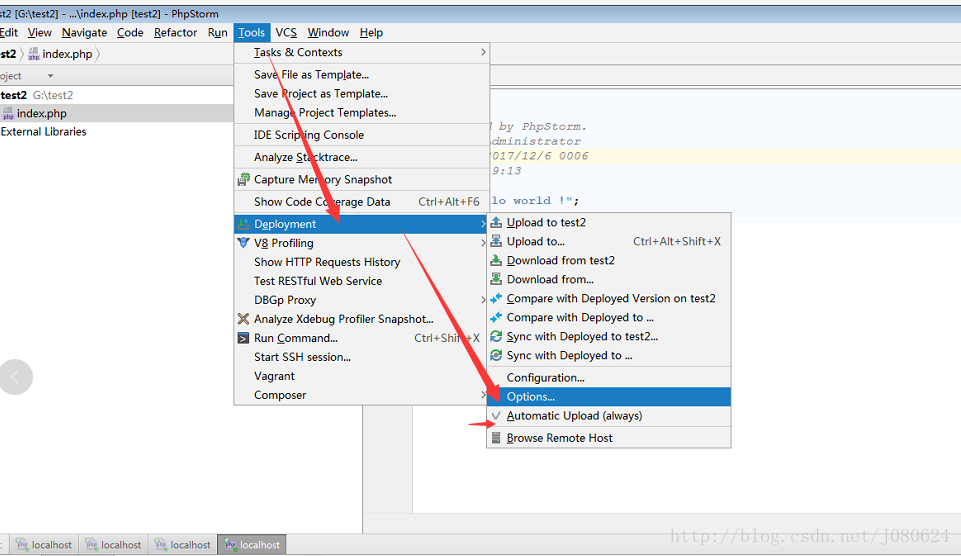Expand the Tasks & Contexts submenu arrow
Screen dimensions: 961x556
[x=483, y=52]
